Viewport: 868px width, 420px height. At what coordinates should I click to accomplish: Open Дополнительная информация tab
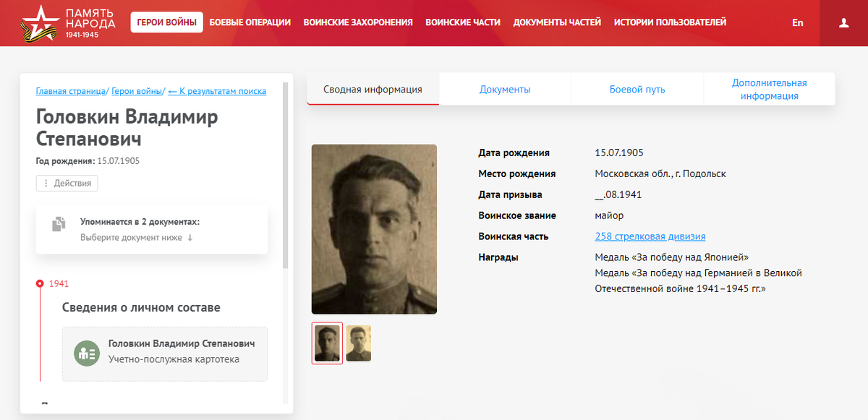tap(769, 90)
